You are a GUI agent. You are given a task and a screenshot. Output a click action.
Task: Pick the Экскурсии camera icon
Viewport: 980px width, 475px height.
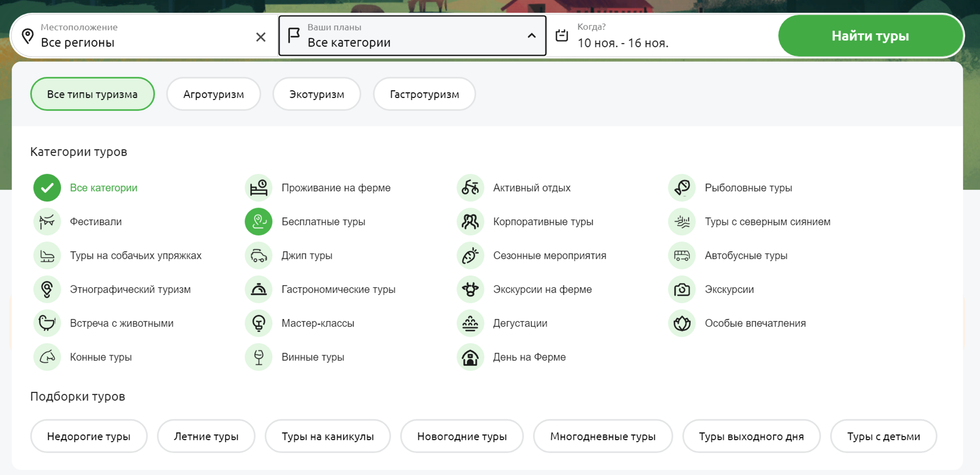pos(682,289)
